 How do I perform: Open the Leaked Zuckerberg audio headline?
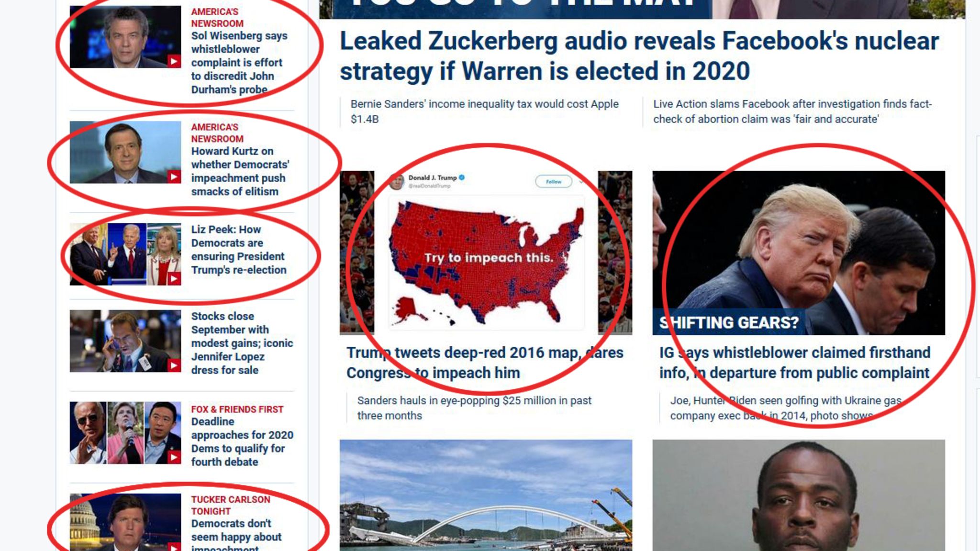click(639, 56)
